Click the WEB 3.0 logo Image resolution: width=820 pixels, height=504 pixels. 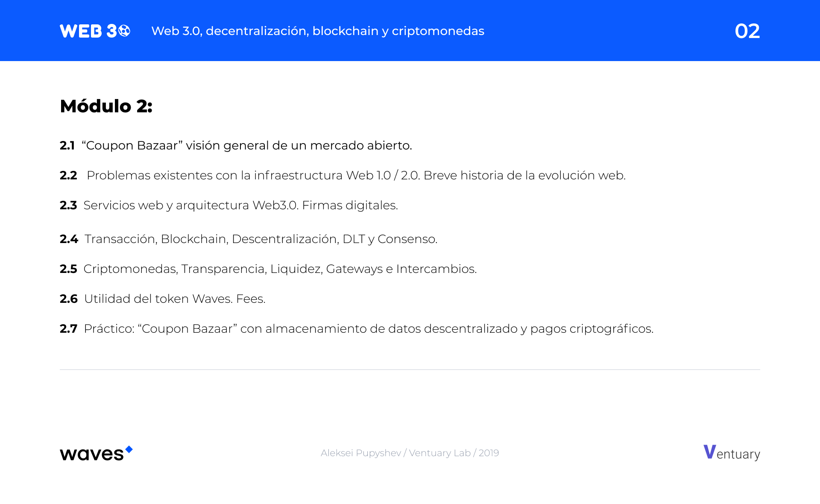95,31
